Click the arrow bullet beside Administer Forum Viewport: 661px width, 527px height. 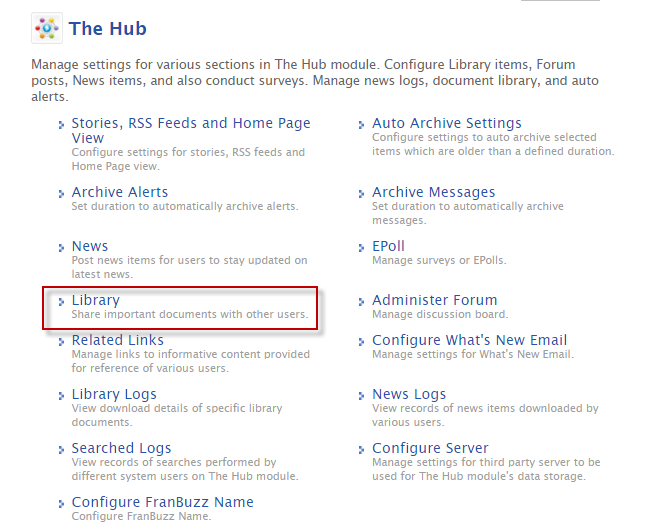point(361,301)
